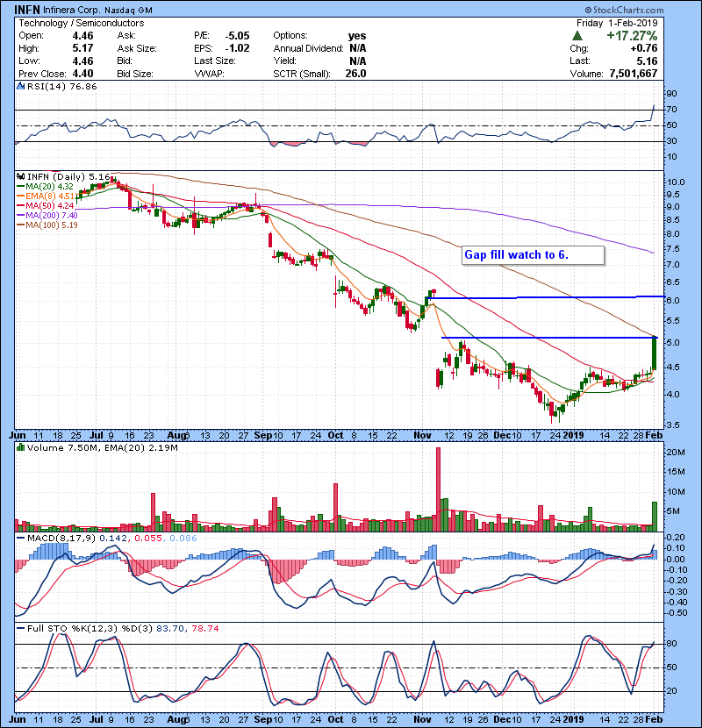
Task: Click the RSI(14) 76.86 label
Action: tap(61, 86)
